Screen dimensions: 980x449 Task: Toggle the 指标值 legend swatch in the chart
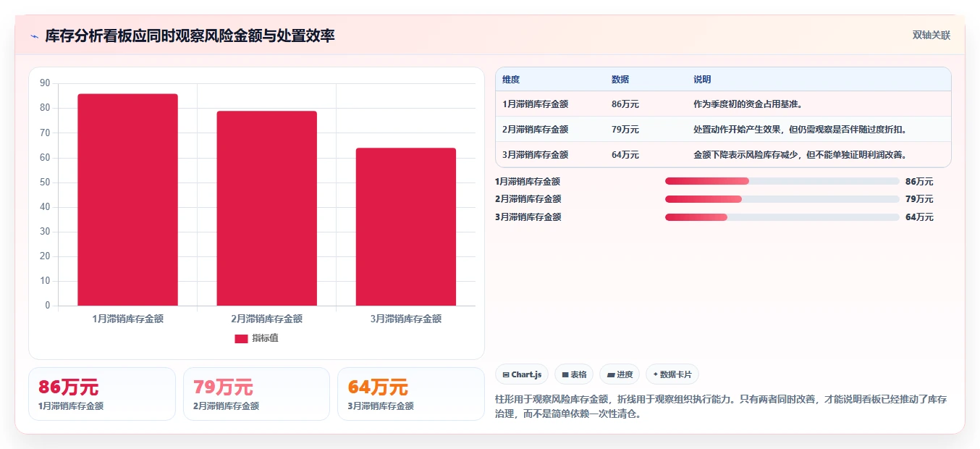click(241, 338)
